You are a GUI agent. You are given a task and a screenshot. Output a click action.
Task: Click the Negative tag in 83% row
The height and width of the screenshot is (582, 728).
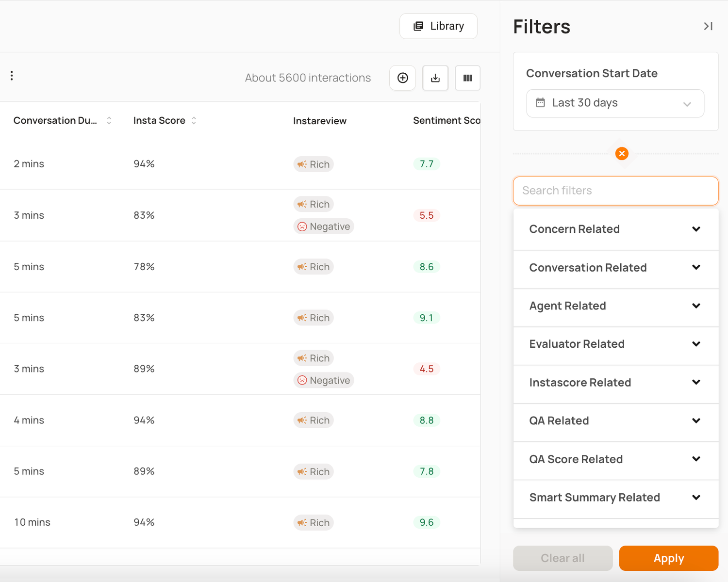point(324,226)
